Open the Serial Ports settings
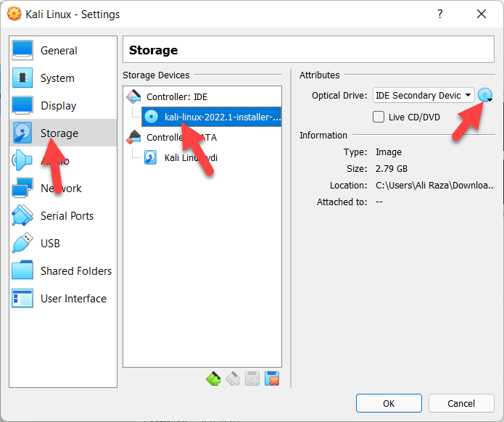This screenshot has height=422, width=504. pyautogui.click(x=67, y=216)
